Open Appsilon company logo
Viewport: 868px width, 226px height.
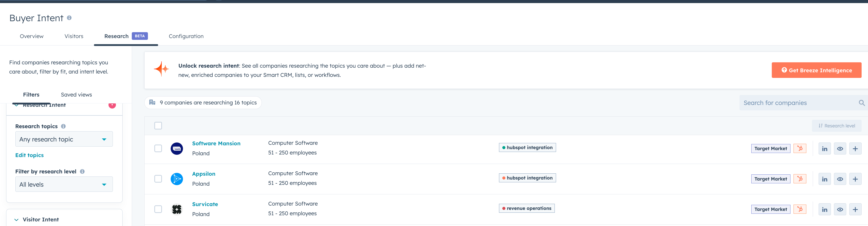coord(177,179)
